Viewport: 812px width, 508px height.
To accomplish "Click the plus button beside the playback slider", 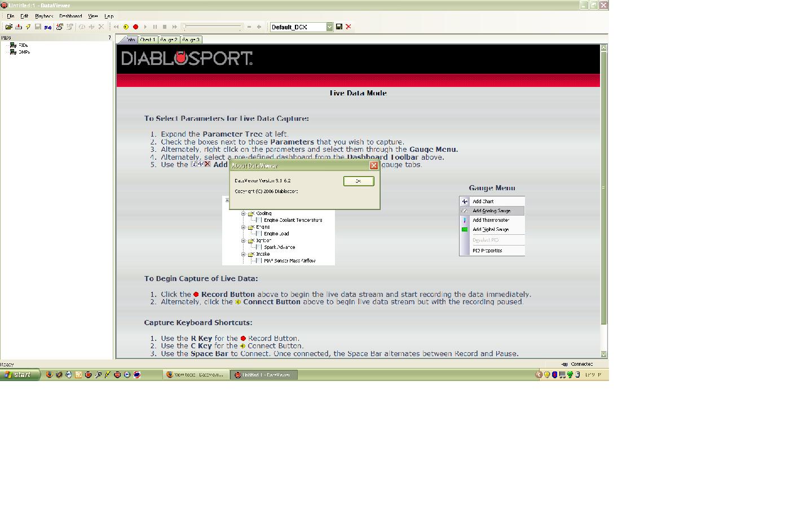I will [259, 27].
